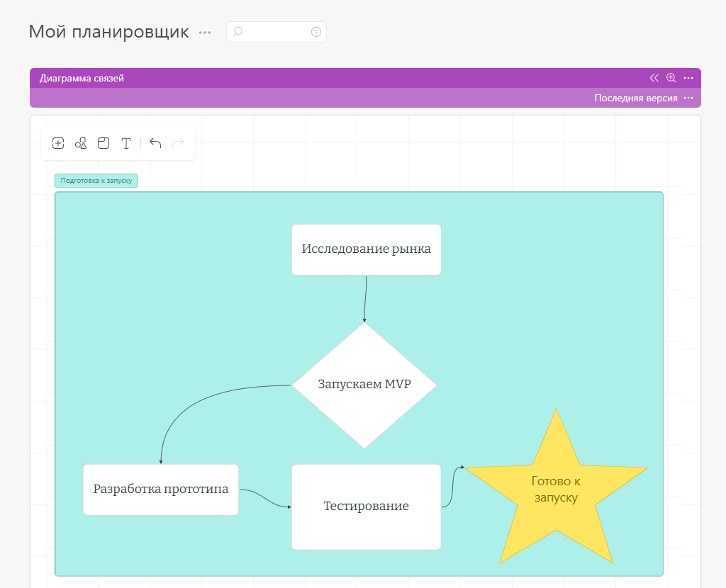Click the search magnifier icon

(238, 32)
